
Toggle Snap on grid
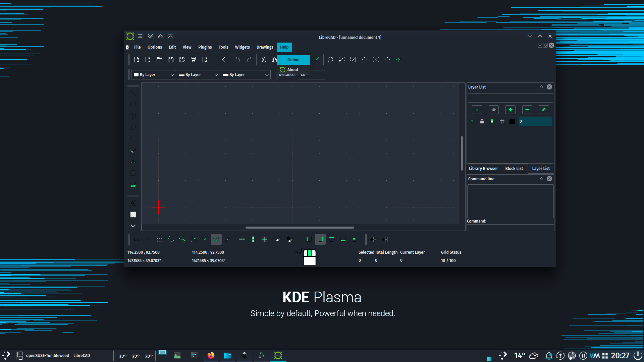159,239
